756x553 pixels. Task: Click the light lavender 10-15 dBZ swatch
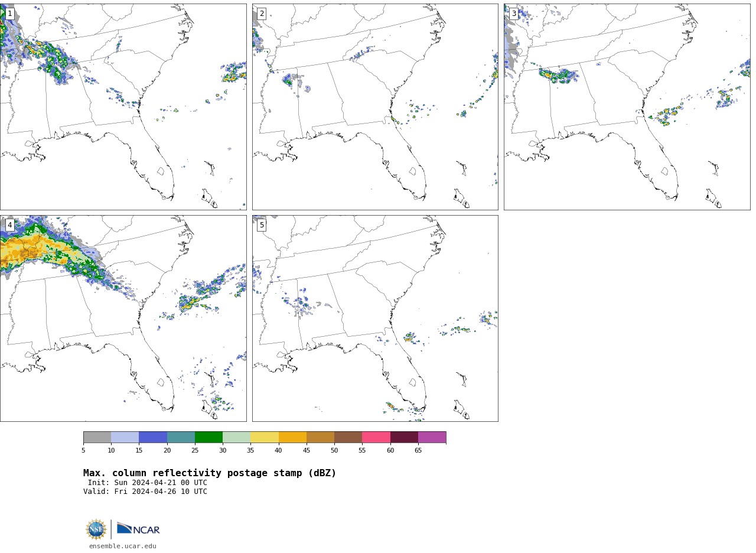125,437
